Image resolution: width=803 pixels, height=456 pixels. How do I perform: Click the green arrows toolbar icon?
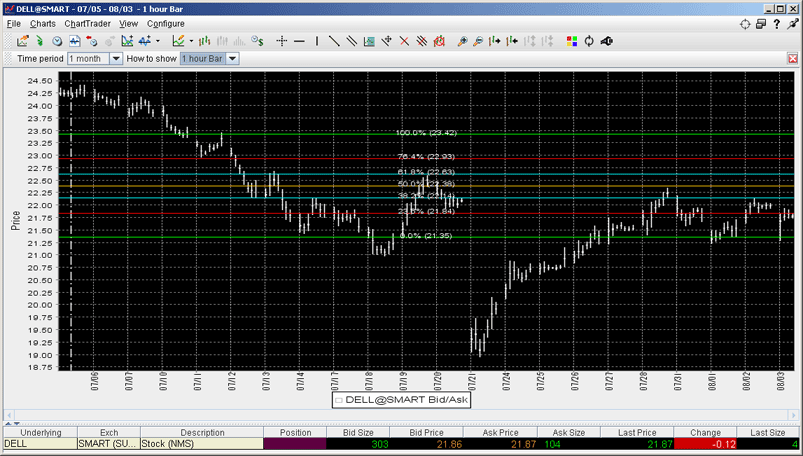point(39,41)
